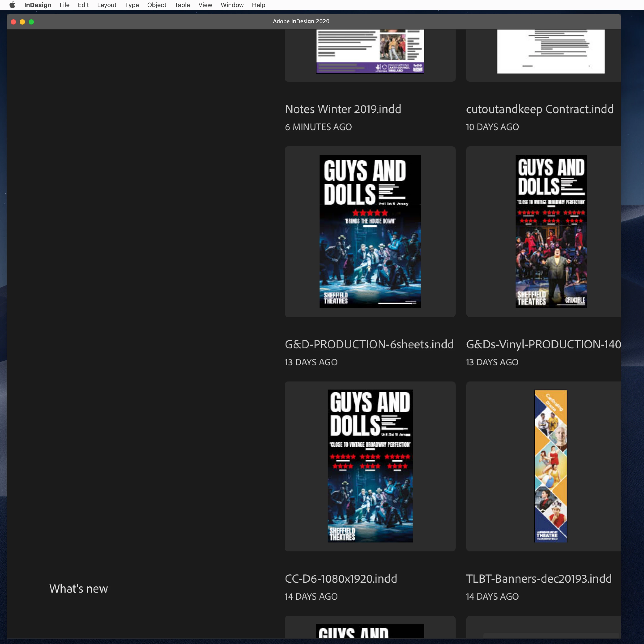Open the Window menu
Screen dimensions: 644x644
(232, 5)
